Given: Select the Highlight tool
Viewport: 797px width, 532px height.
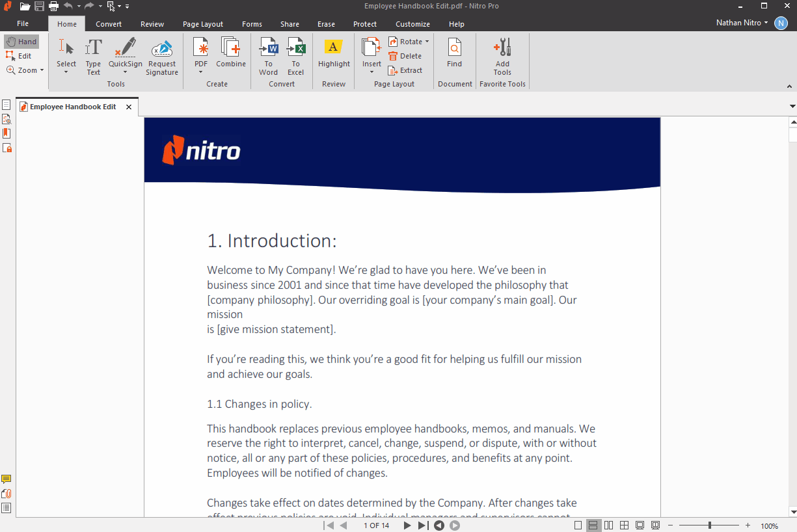Looking at the screenshot, I should pos(333,55).
